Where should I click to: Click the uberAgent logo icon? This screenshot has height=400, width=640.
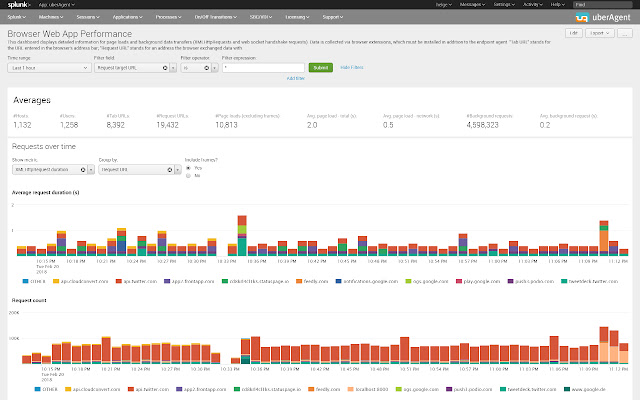point(582,18)
